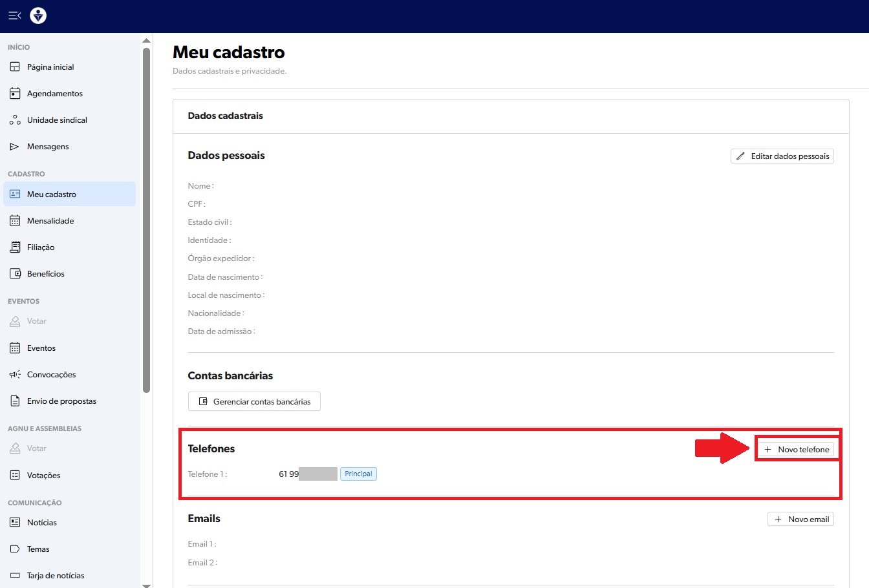Screen dimensions: 869x588
Task: Click the Mensagens send icon
Action: tap(15, 147)
